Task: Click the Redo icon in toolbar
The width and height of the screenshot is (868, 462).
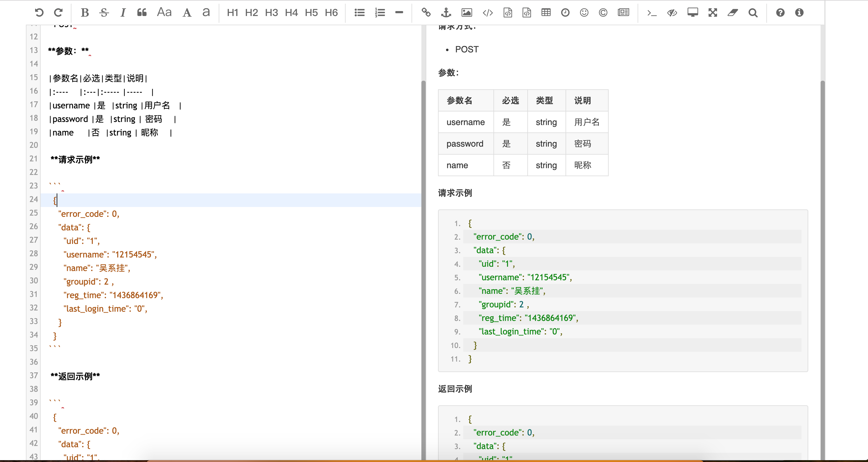Action: coord(58,13)
